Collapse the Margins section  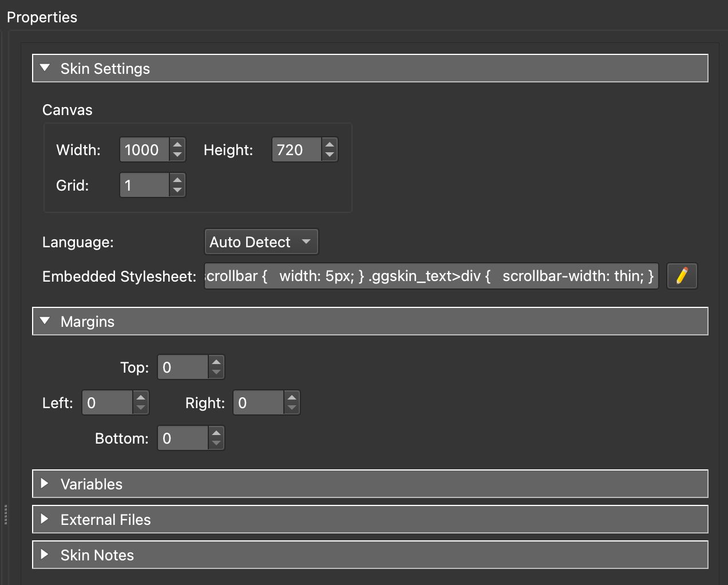[45, 321]
